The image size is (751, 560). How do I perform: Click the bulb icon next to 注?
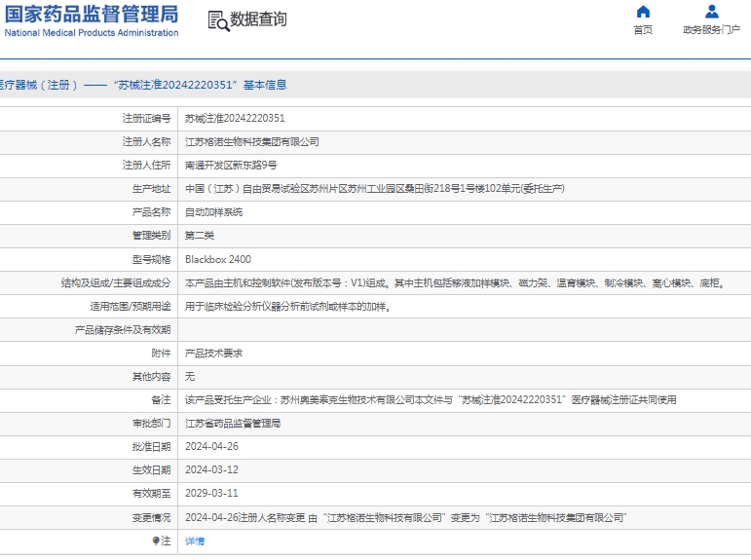(156, 541)
